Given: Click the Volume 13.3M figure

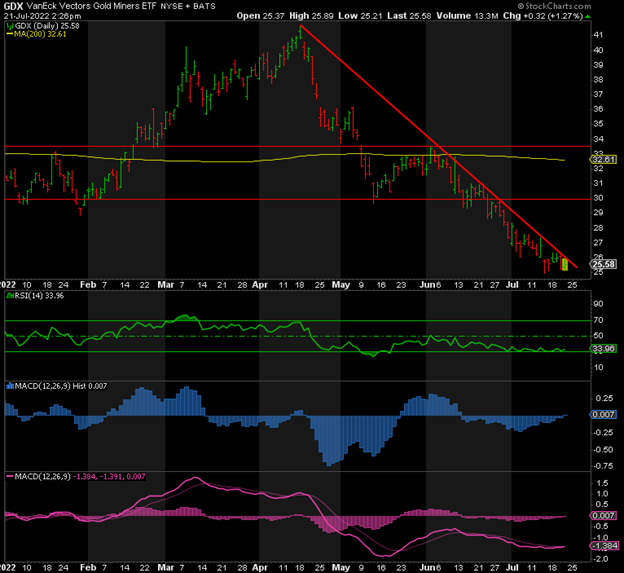Looking at the screenshot, I should (467, 16).
